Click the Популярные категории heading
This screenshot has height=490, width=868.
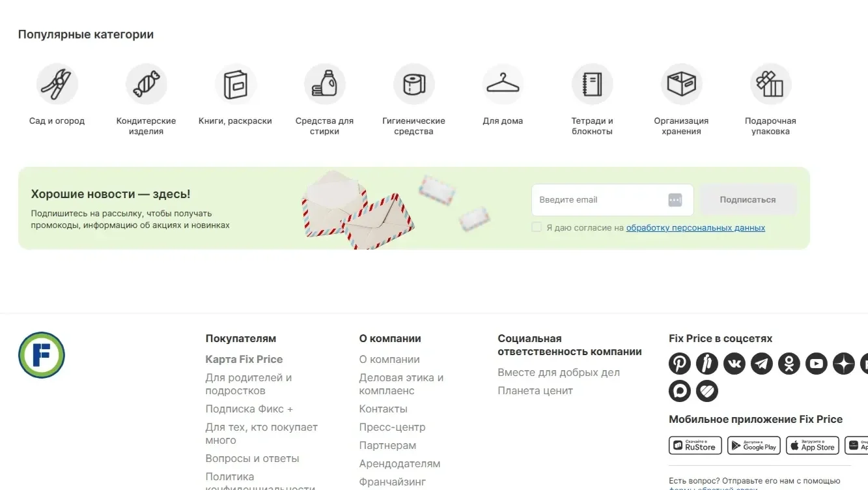click(x=86, y=35)
